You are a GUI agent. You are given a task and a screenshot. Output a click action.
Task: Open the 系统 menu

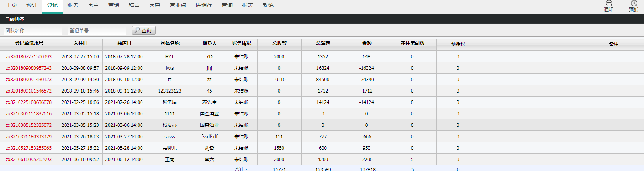tap(268, 5)
